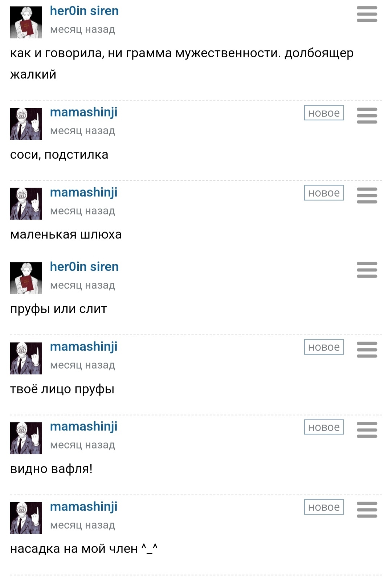Open menu icon for the 'маленькая шлюха' comment
Viewport: 392px width, 577px height.
pyautogui.click(x=367, y=195)
